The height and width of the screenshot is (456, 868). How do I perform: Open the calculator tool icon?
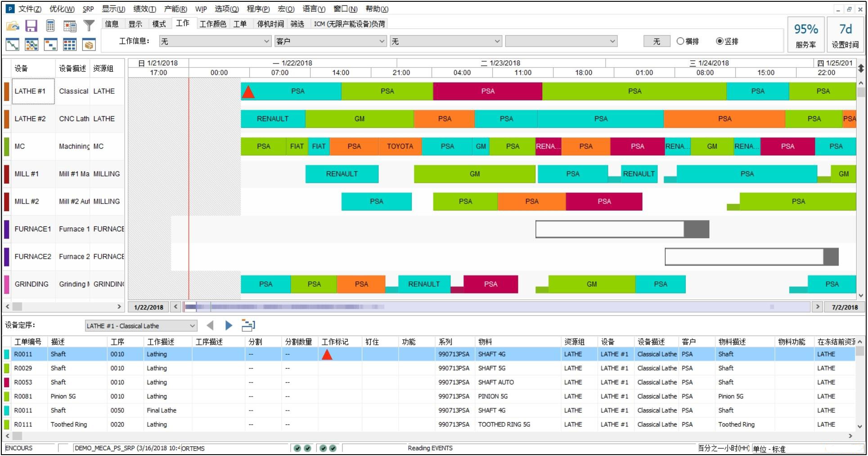(x=51, y=26)
